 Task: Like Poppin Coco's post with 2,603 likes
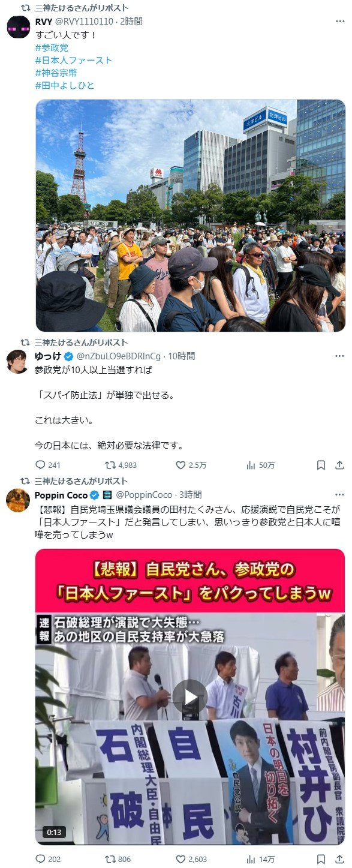191,859
